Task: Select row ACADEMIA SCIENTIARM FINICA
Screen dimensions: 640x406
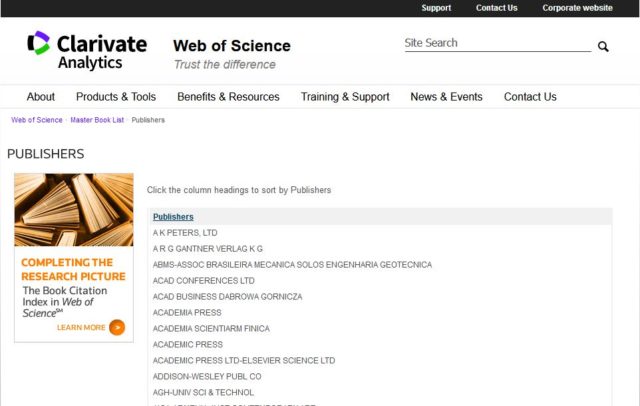Action: [380, 328]
